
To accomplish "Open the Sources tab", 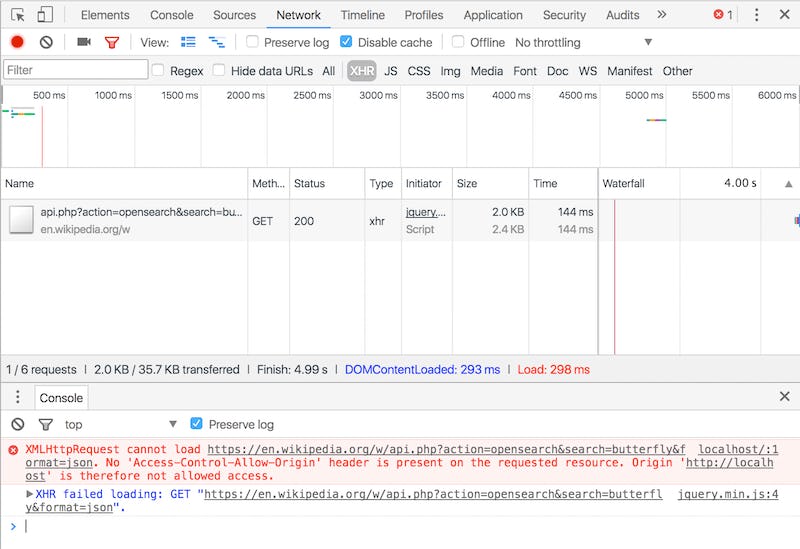I will [x=234, y=15].
